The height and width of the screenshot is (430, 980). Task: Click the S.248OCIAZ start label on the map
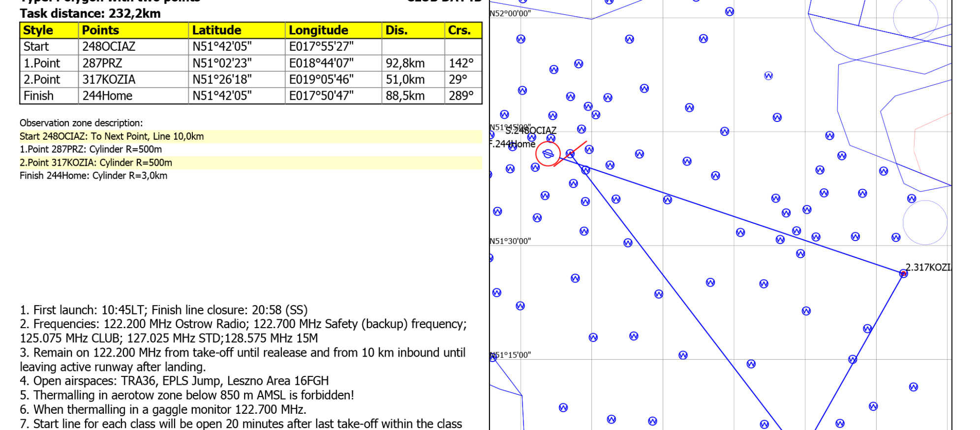point(531,130)
